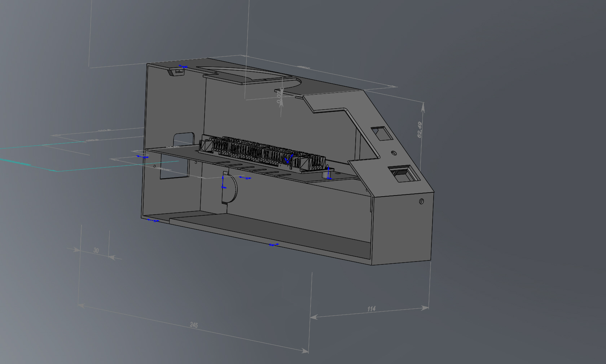
Task: Select the lower recessed square cutout on angled panel
Action: click(404, 174)
